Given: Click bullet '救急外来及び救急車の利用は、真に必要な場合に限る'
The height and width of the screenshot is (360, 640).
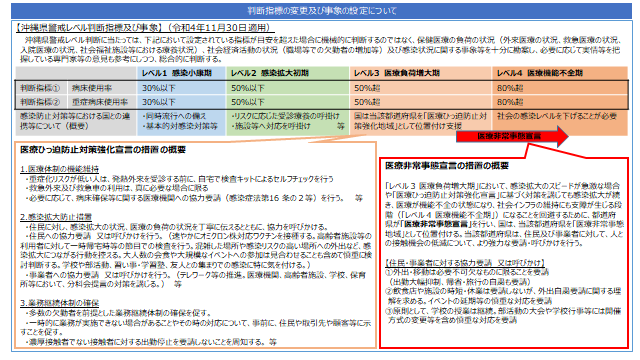Looking at the screenshot, I should [x=116, y=188].
